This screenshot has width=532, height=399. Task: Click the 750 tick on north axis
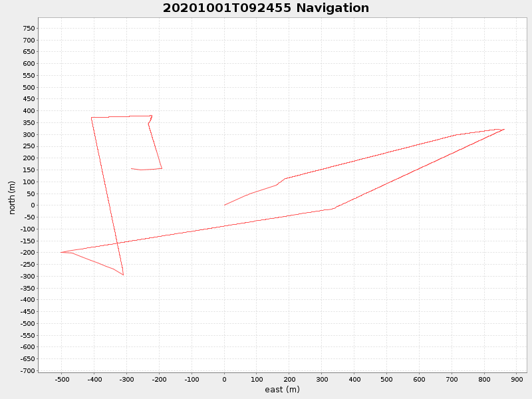point(29,28)
